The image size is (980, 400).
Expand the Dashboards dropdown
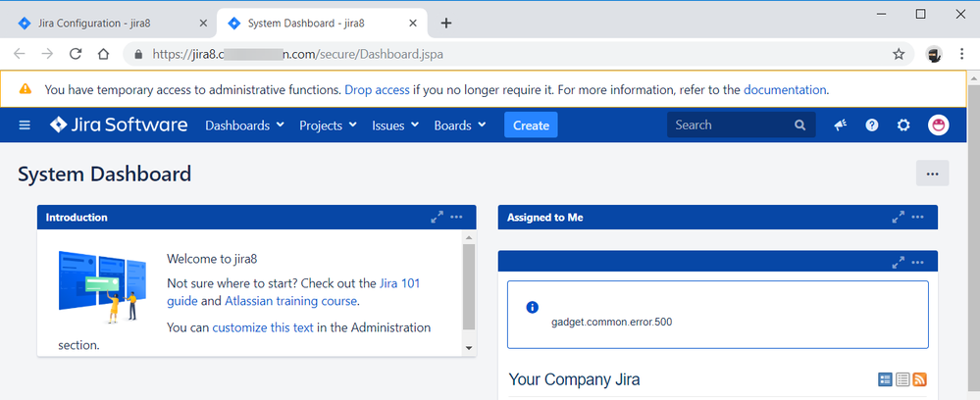point(245,125)
